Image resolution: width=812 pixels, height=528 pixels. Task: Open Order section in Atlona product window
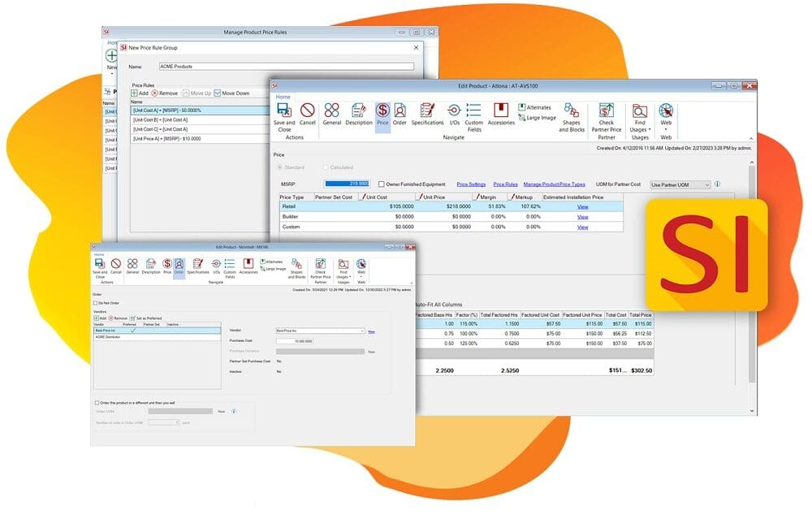tap(400, 115)
